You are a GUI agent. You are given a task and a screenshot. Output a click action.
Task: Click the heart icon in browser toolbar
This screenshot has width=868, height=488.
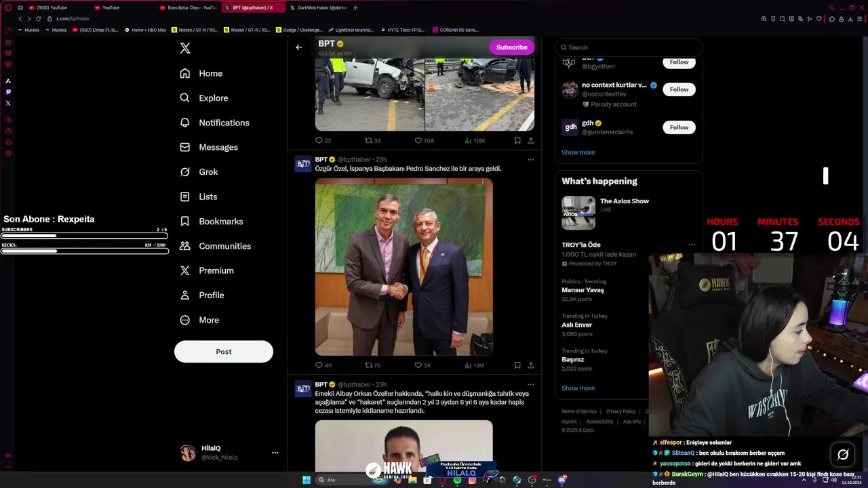pyautogui.click(x=818, y=19)
